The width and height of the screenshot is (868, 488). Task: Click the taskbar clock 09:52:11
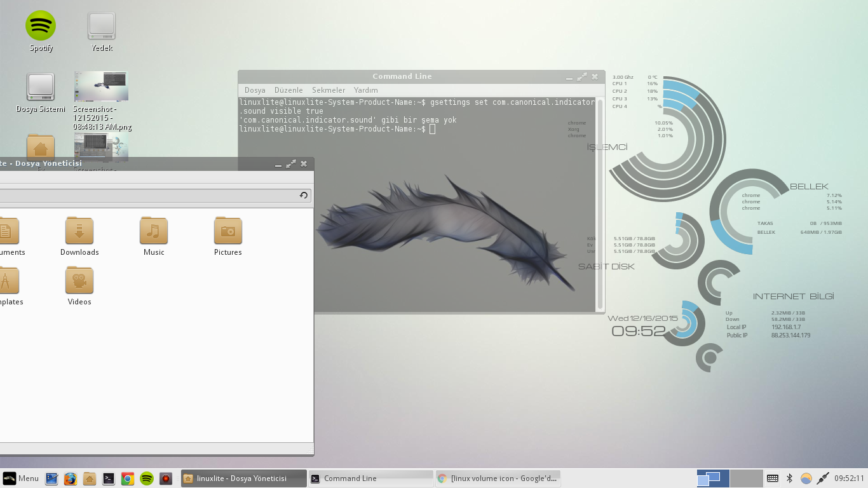point(850,478)
